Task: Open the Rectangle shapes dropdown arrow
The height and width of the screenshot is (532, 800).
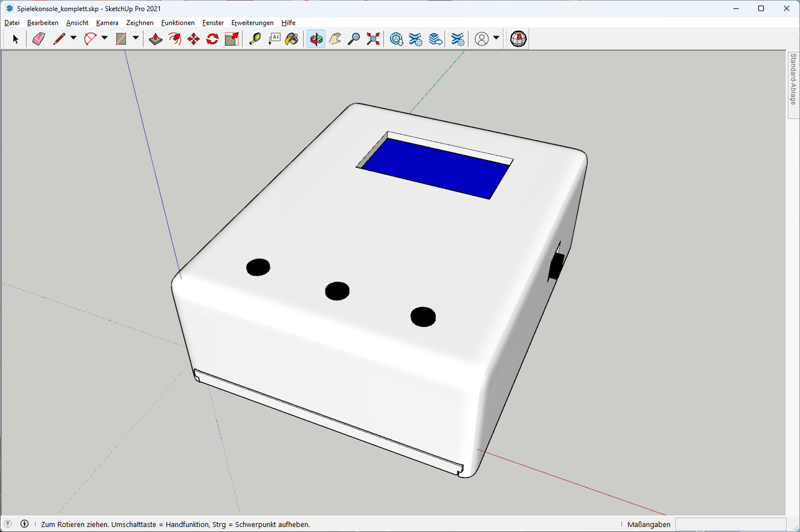Action: pyautogui.click(x=136, y=38)
